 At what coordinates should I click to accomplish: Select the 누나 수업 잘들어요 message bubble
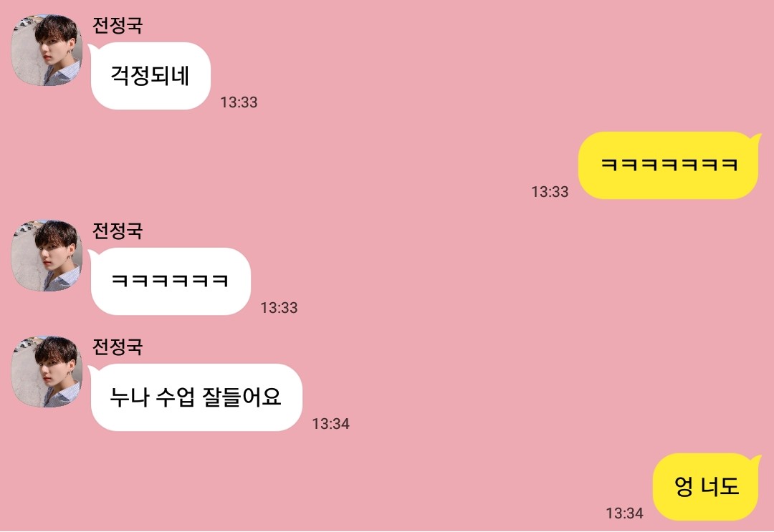tap(196, 397)
